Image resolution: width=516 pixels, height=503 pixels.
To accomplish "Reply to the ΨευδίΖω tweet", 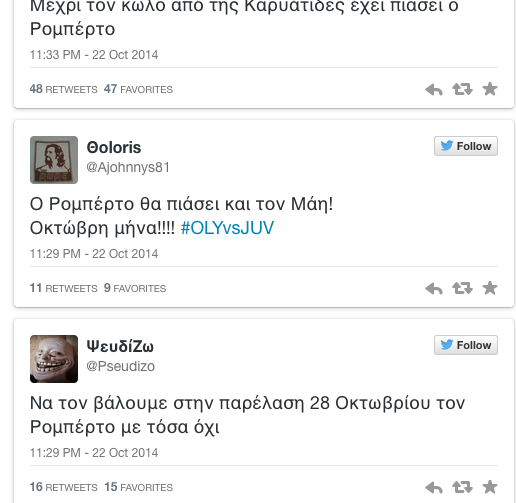I will [x=434, y=487].
